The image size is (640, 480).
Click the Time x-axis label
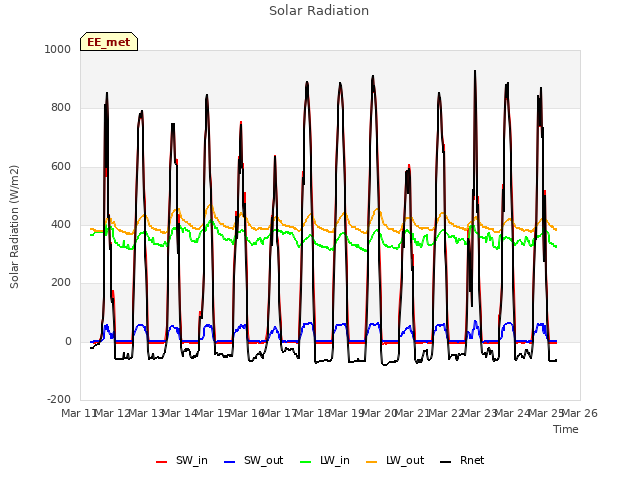point(566,429)
